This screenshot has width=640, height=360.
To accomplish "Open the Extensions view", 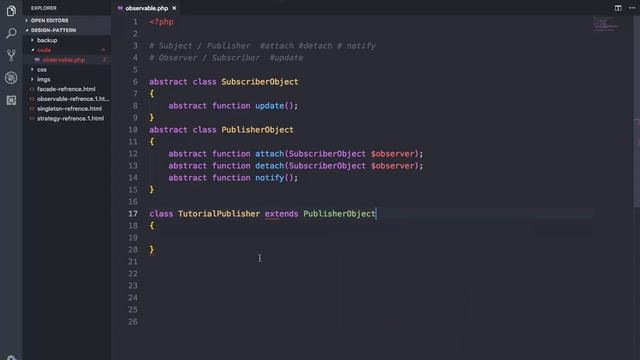I will [11, 100].
